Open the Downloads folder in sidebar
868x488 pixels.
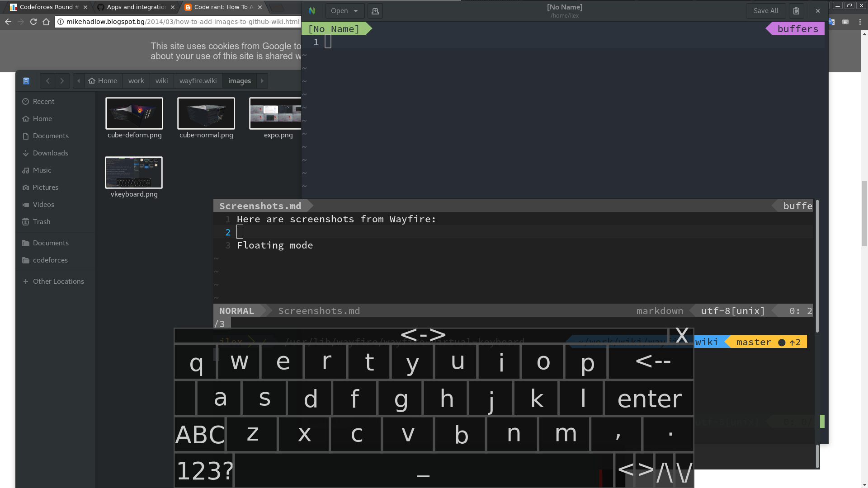pyautogui.click(x=50, y=153)
